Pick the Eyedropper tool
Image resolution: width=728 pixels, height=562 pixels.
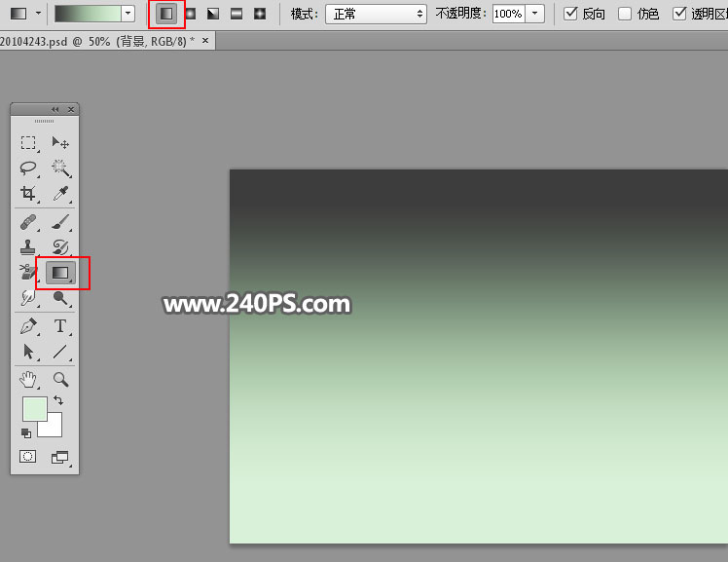[x=60, y=193]
